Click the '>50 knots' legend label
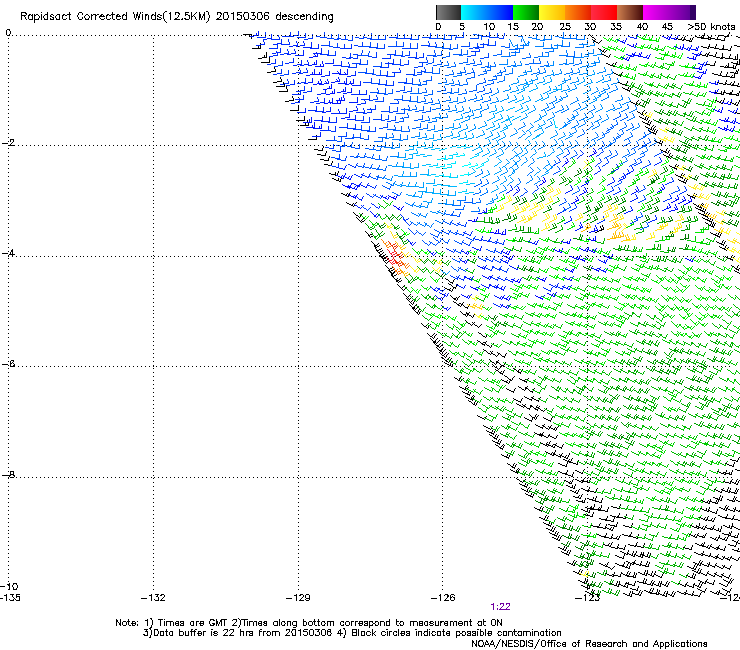The height and width of the screenshot is (650, 740). pyautogui.click(x=711, y=27)
